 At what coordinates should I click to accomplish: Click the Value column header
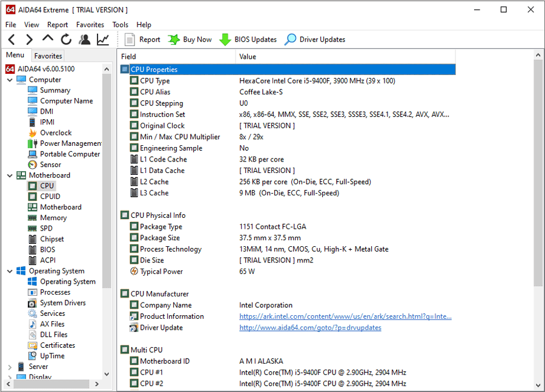pos(346,57)
